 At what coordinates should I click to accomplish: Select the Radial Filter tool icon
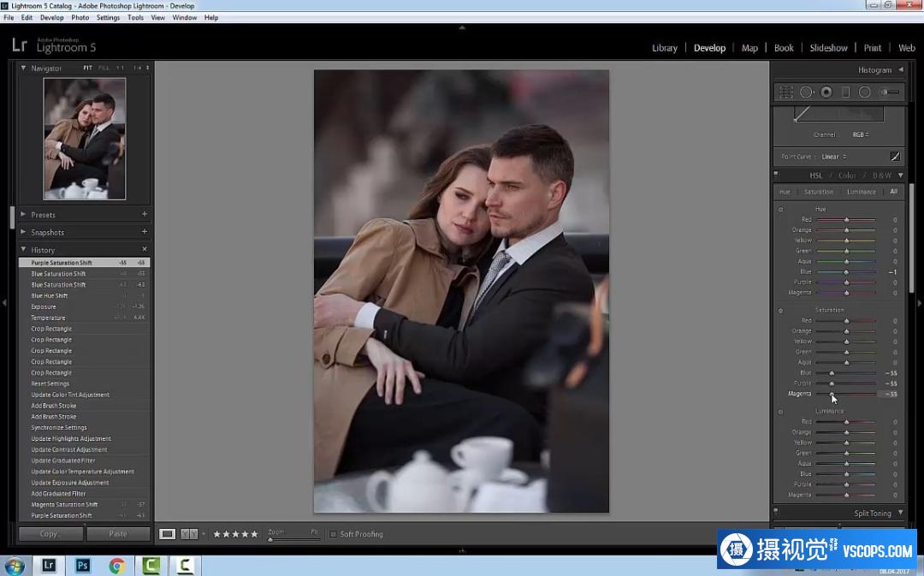pos(864,92)
